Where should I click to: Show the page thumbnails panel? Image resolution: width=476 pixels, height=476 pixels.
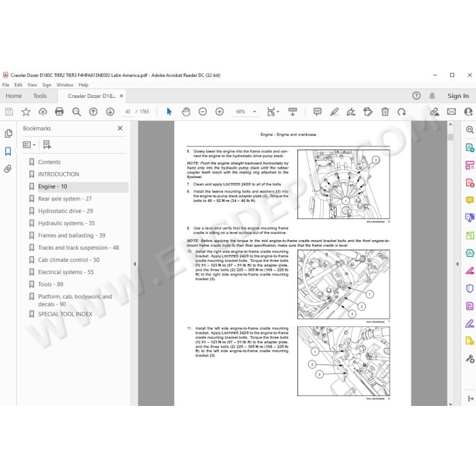[x=8, y=133]
